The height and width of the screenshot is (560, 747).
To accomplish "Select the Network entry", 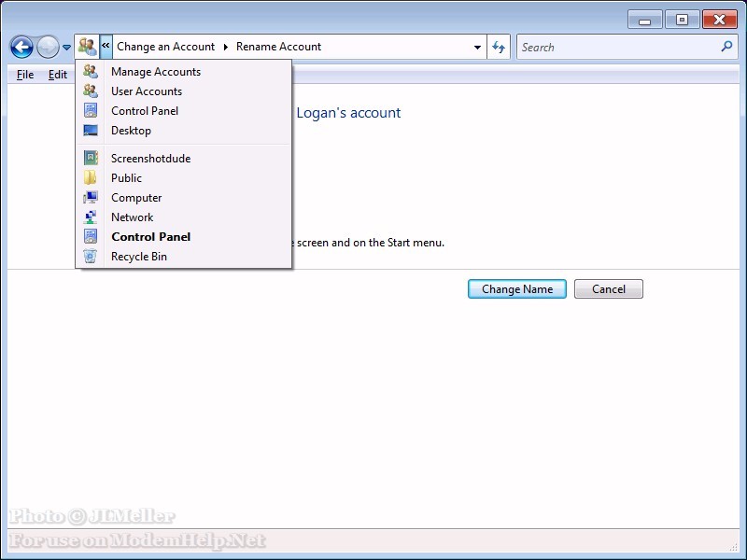I will [x=184, y=217].
